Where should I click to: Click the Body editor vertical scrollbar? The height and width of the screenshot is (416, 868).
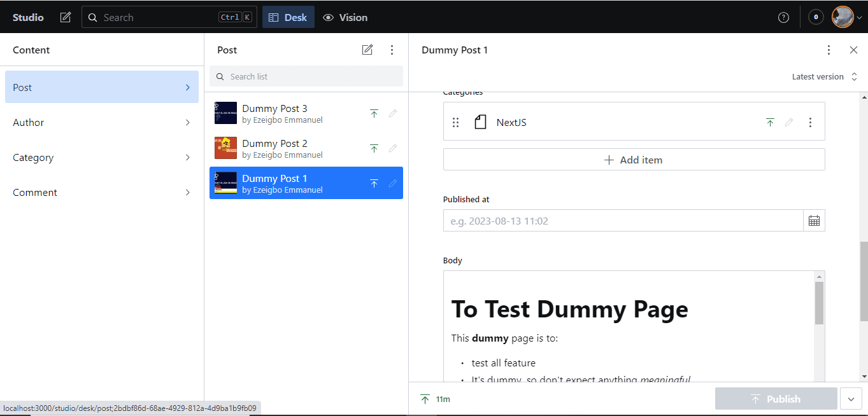pos(819,303)
